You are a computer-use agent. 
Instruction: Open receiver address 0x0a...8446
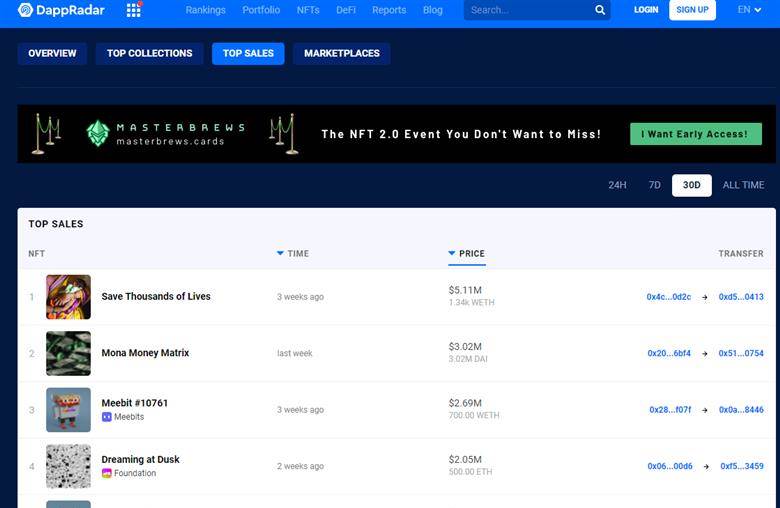coord(741,410)
